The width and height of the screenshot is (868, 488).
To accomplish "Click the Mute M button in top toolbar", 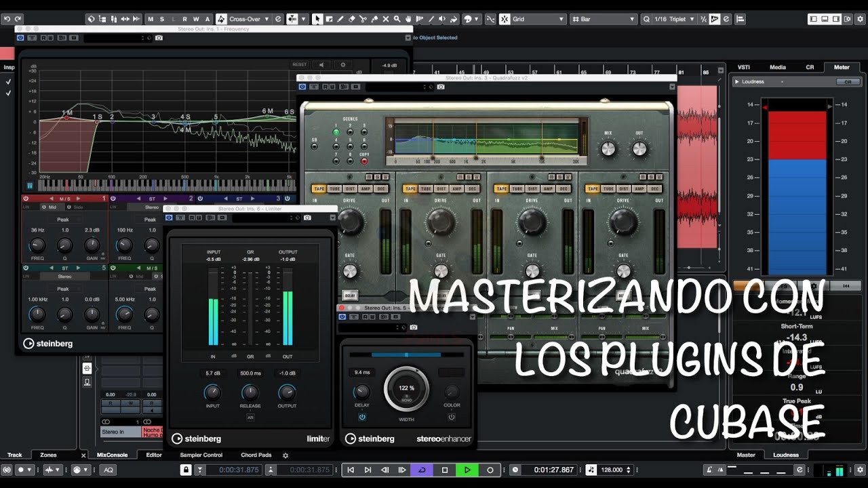I will [151, 19].
